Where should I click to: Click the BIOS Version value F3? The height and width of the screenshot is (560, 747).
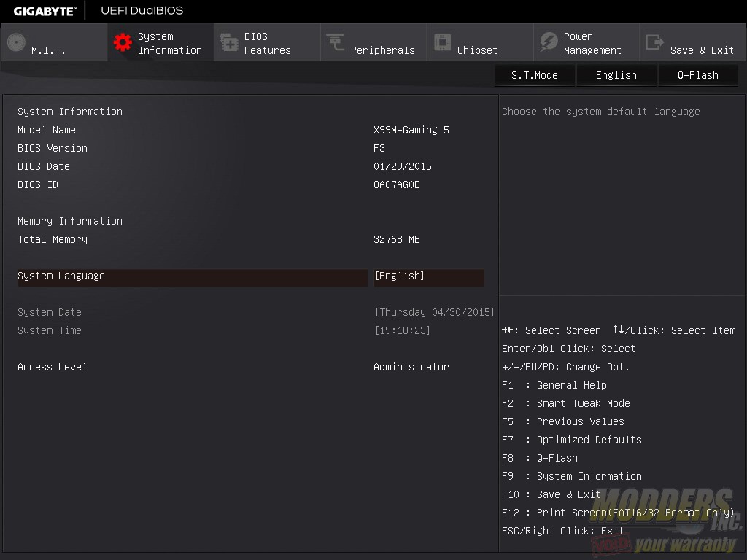379,148
